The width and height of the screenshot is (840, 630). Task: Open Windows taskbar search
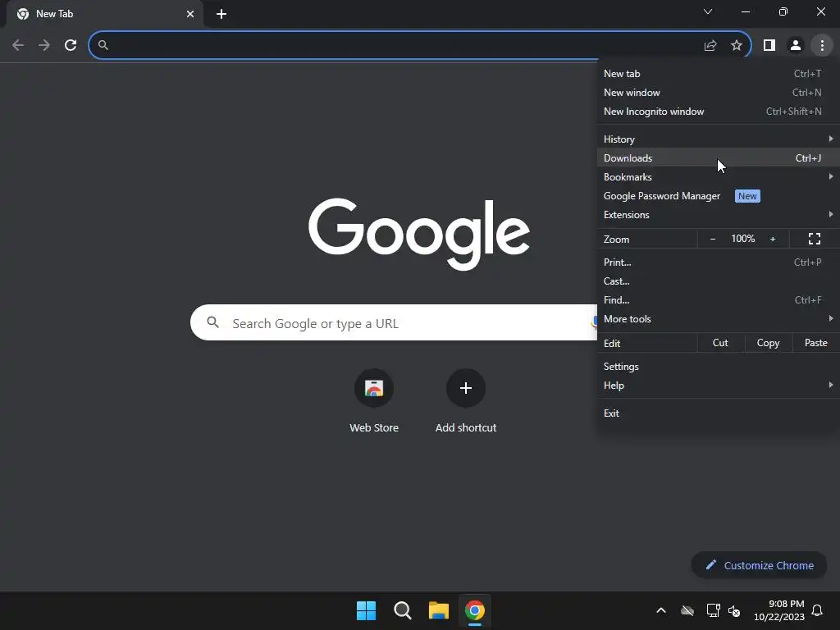(x=402, y=610)
